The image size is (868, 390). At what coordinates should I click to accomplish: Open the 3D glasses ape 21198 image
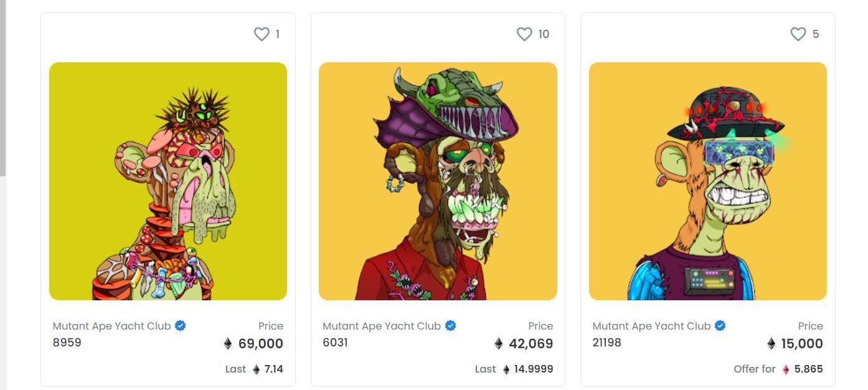click(x=708, y=181)
